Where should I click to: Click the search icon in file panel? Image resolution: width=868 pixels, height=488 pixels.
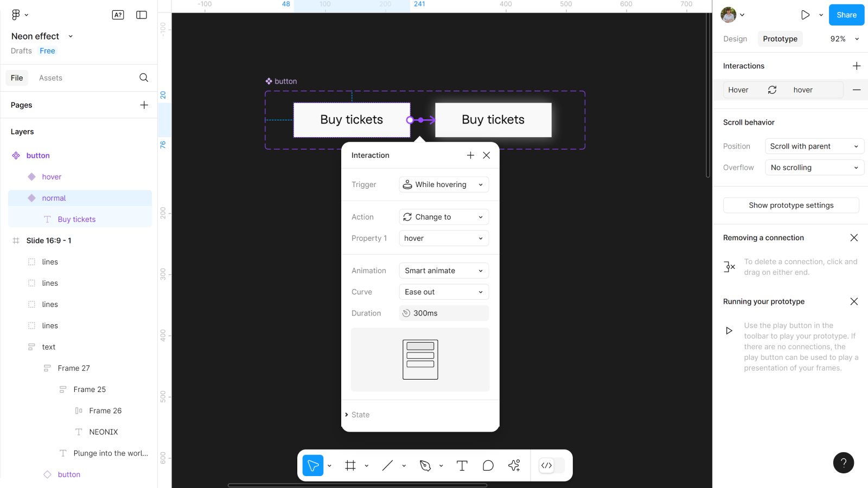[x=144, y=78]
